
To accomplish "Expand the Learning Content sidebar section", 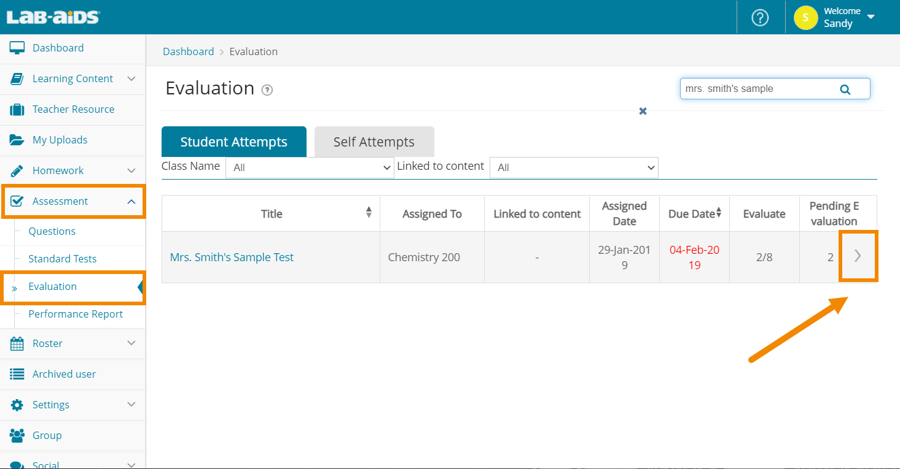I will click(x=131, y=79).
